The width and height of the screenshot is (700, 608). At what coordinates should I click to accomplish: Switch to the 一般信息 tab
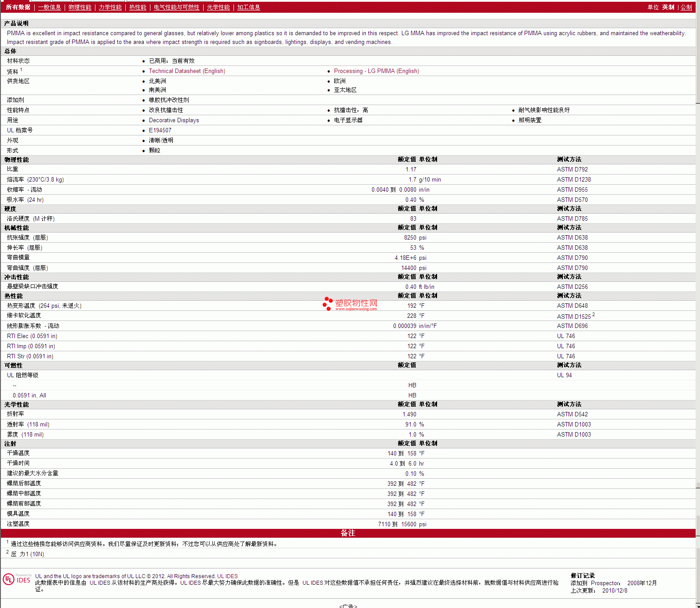click(49, 7)
